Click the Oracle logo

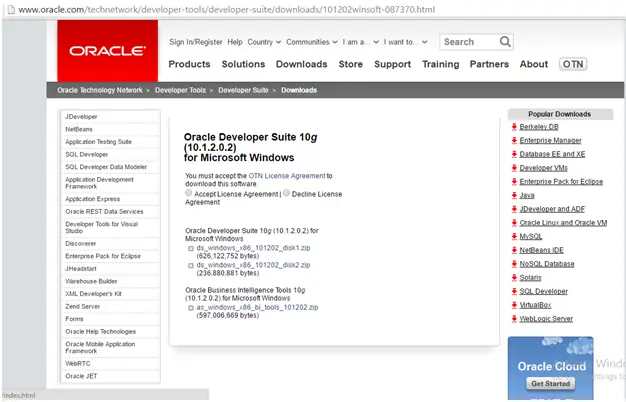tap(107, 51)
